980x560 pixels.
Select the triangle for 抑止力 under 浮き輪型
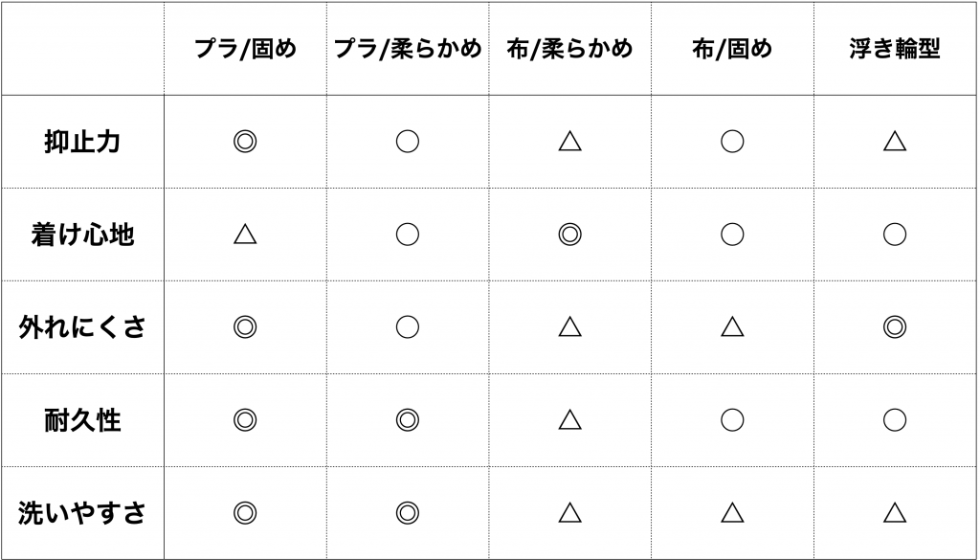(895, 142)
